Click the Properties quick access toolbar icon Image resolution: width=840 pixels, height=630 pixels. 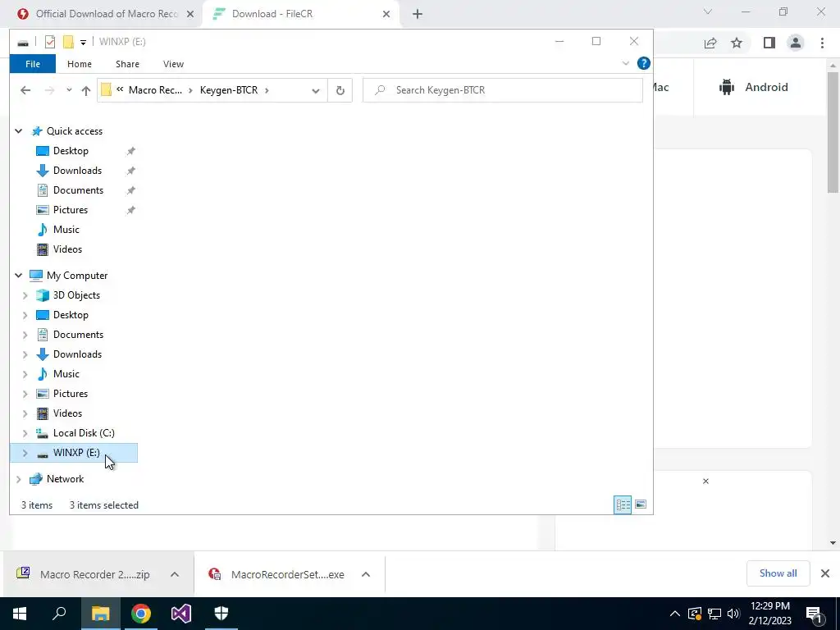click(50, 42)
